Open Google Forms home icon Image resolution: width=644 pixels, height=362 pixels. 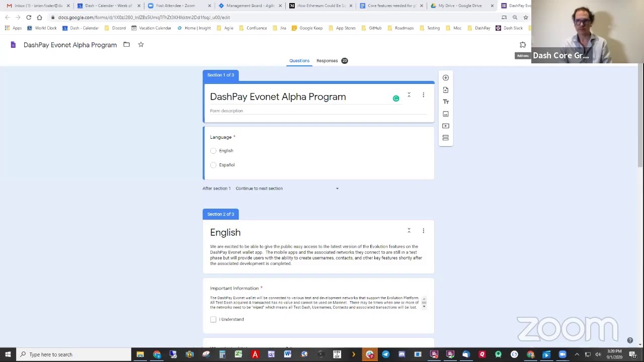pyautogui.click(x=13, y=45)
